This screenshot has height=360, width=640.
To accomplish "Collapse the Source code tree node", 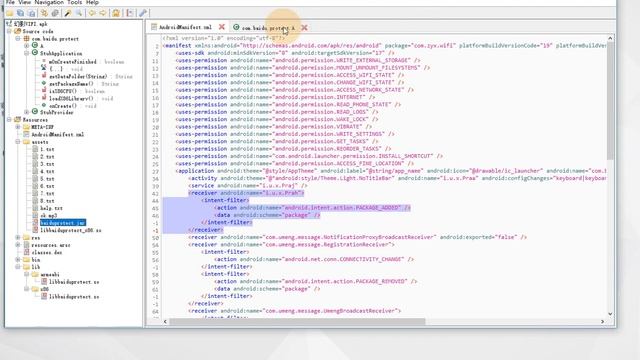I will click(x=9, y=31).
